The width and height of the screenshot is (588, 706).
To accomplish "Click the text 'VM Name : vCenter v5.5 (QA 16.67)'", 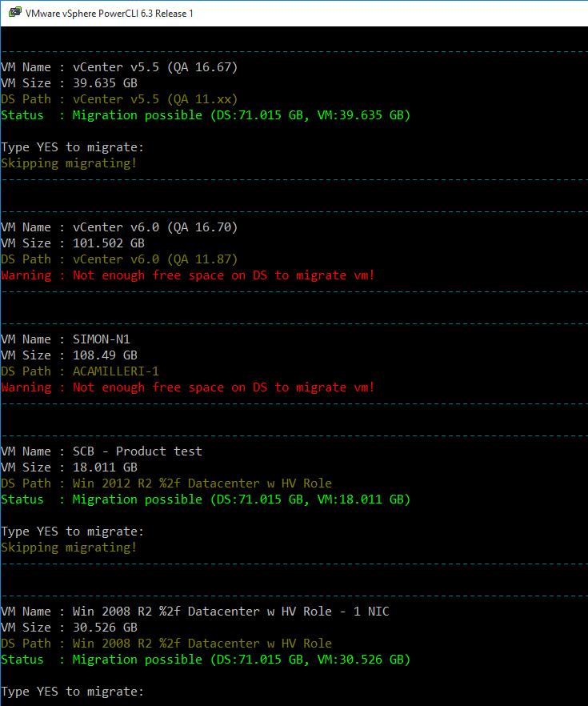I will [x=119, y=67].
